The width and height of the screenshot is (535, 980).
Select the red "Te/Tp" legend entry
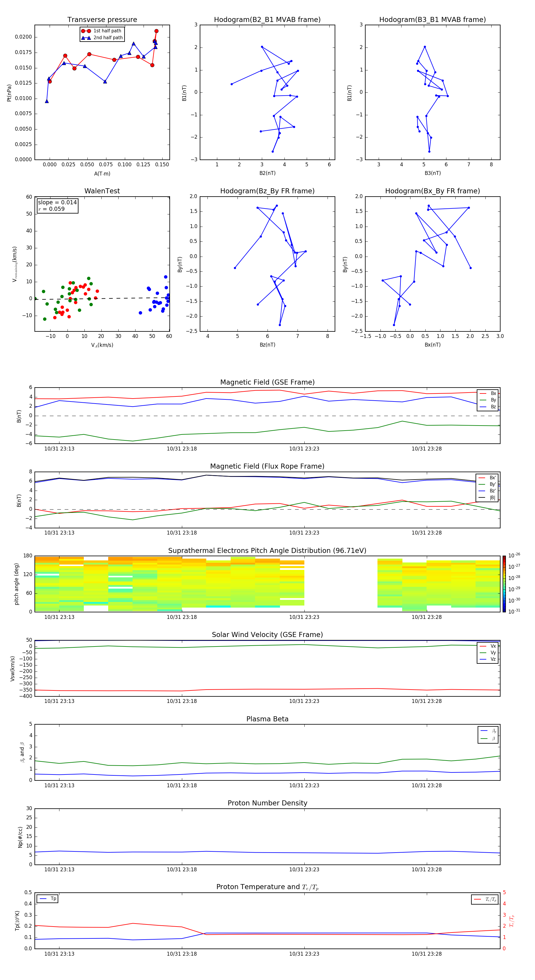(485, 899)
